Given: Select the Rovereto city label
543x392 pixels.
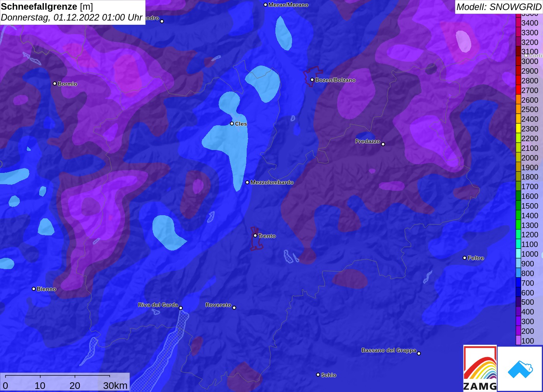Looking at the screenshot, I should [x=218, y=305].
